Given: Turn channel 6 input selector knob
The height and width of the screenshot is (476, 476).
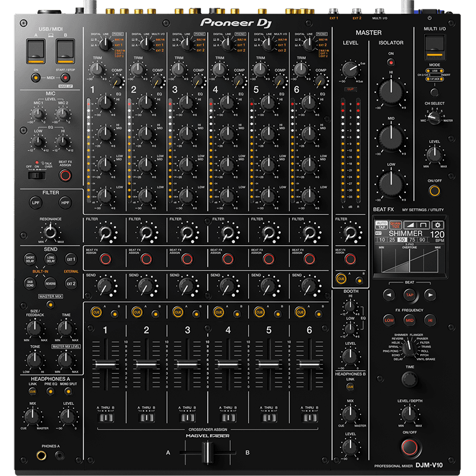Looking at the screenshot, I should click(309, 44).
